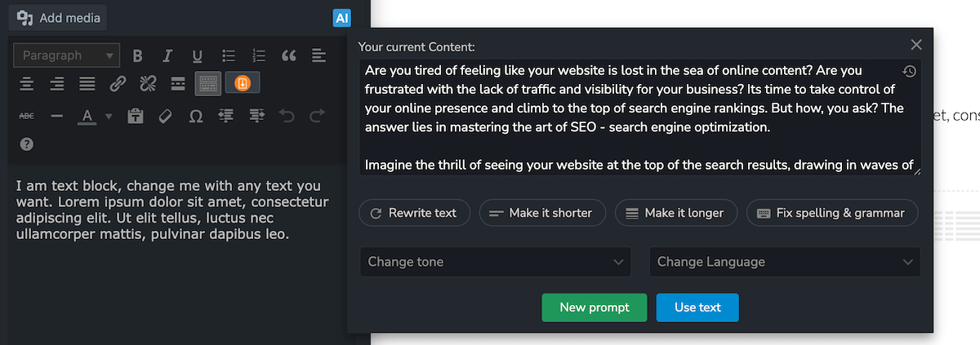The width and height of the screenshot is (980, 345).
Task: Open the Change Language dropdown
Action: pyautogui.click(x=785, y=262)
